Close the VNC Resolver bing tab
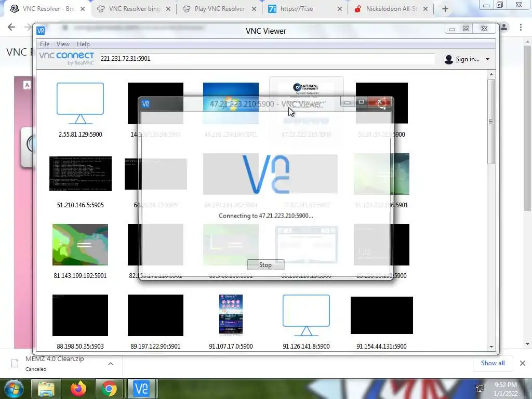Screen dimensions: 532x399 [168, 9]
